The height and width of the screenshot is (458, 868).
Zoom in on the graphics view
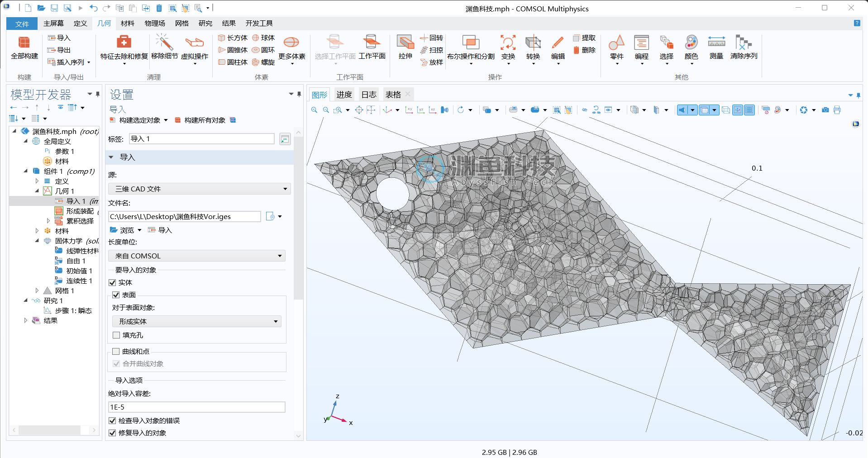point(315,110)
